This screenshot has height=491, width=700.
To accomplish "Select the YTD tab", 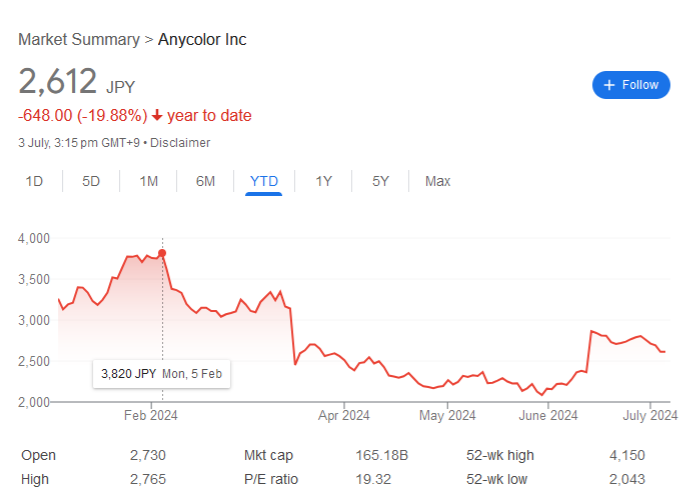I will coord(264,181).
